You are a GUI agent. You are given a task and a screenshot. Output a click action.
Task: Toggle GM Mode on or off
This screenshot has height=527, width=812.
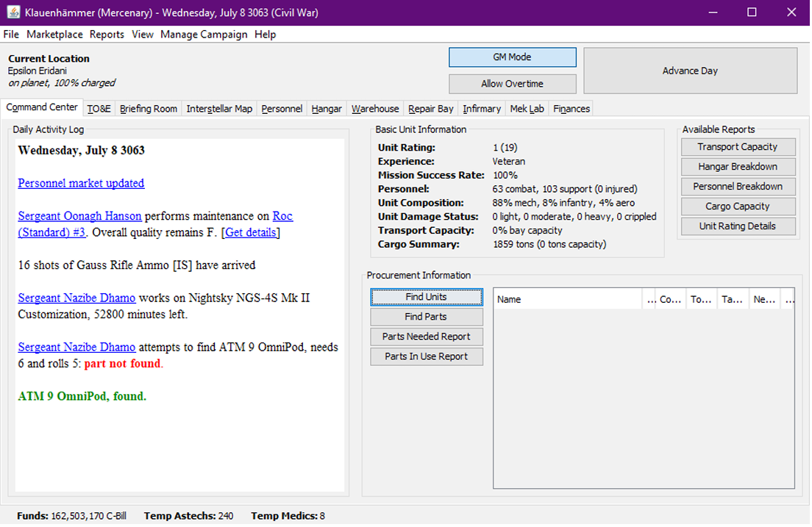tap(512, 57)
